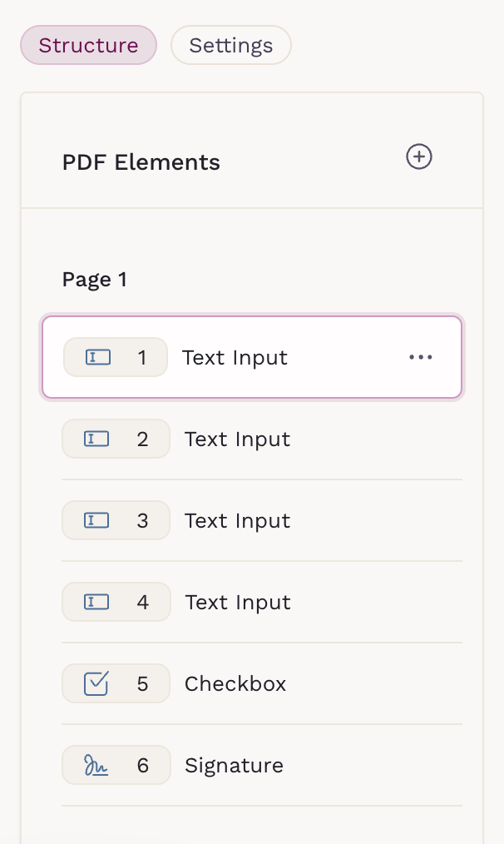This screenshot has width=504, height=844.
Task: Select the Signature element in list
Action: (234, 766)
